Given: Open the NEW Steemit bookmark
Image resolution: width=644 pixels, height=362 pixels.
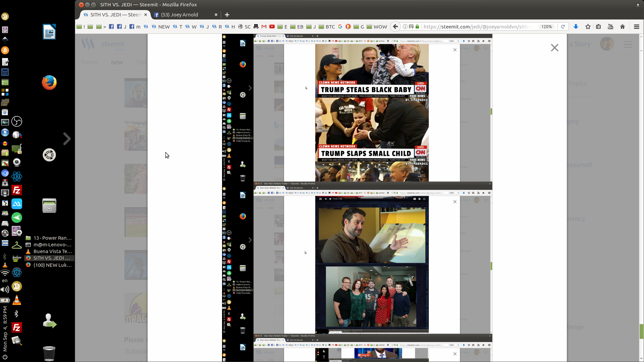Looking at the screenshot, I should [161, 26].
